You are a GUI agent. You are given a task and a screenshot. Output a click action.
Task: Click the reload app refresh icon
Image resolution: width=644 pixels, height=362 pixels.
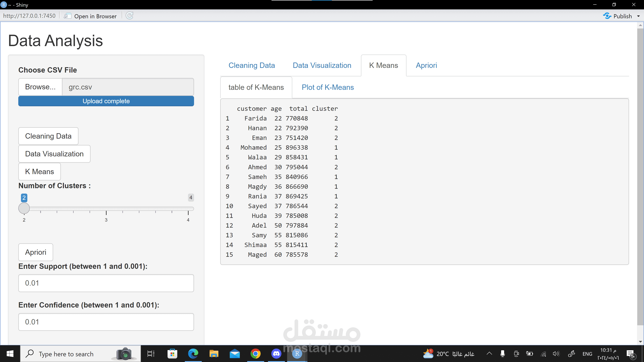point(129,16)
